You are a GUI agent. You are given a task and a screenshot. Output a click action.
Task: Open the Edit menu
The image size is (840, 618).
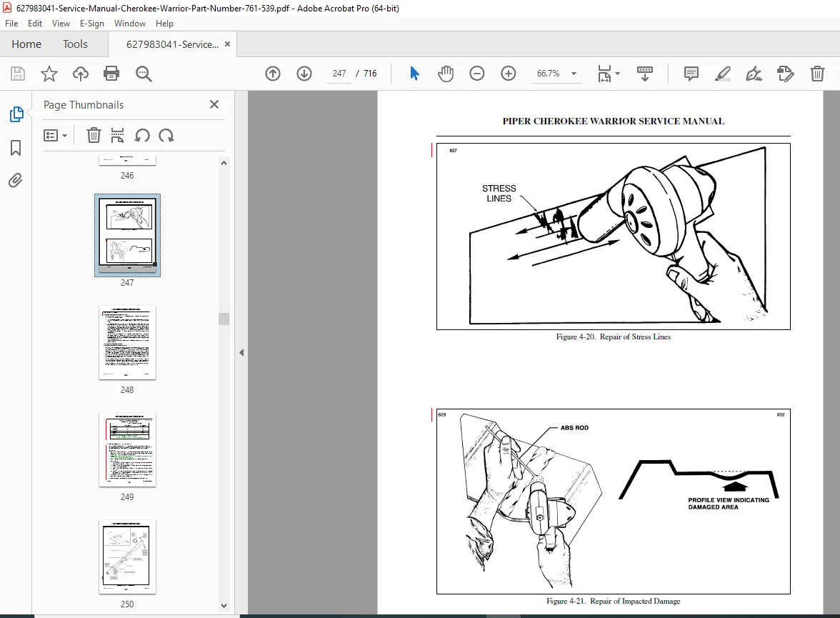click(35, 24)
